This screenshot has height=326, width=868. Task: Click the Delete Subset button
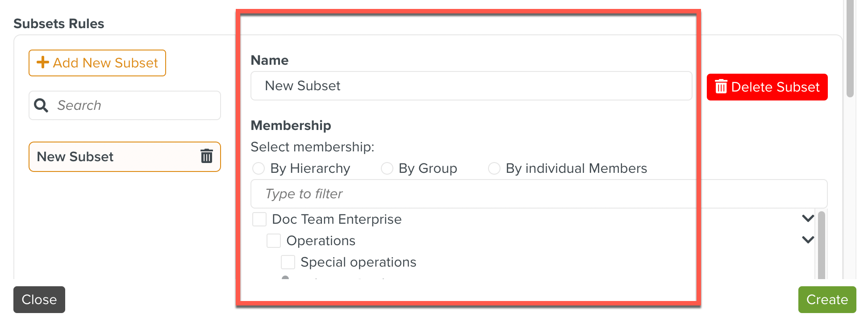point(767,87)
